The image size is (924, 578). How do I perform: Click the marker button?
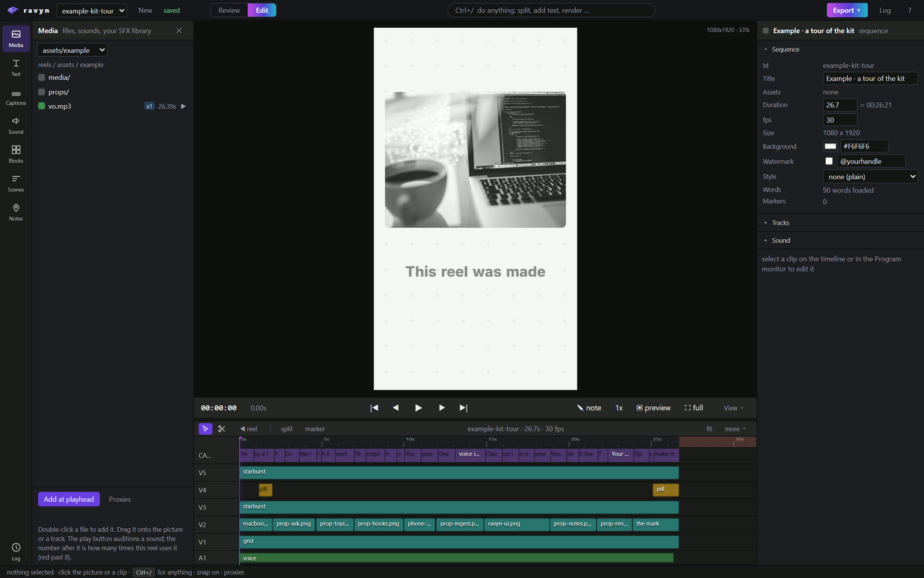315,429
